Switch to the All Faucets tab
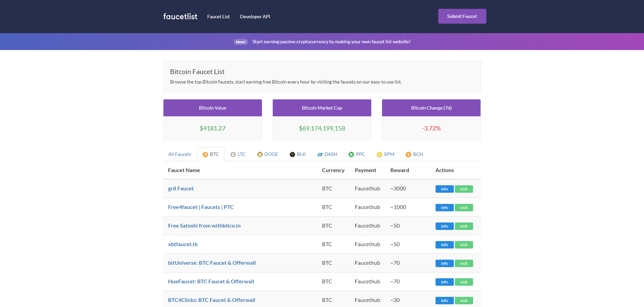The width and height of the screenshot is (644, 307). coord(180,154)
